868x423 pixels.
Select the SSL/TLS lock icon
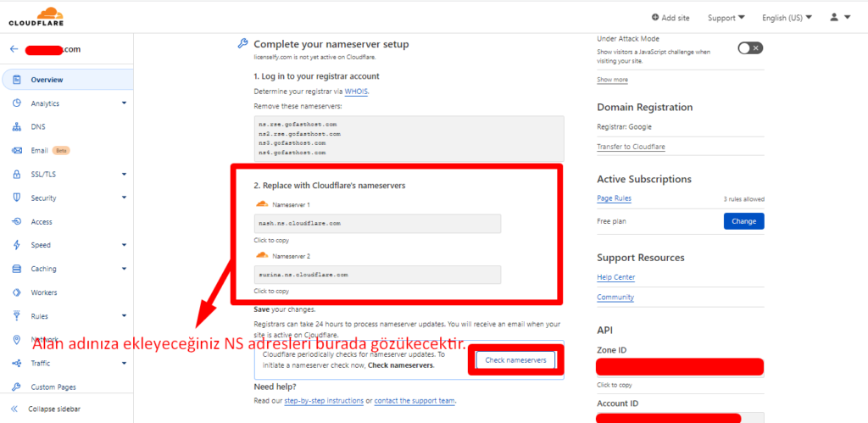(x=17, y=175)
